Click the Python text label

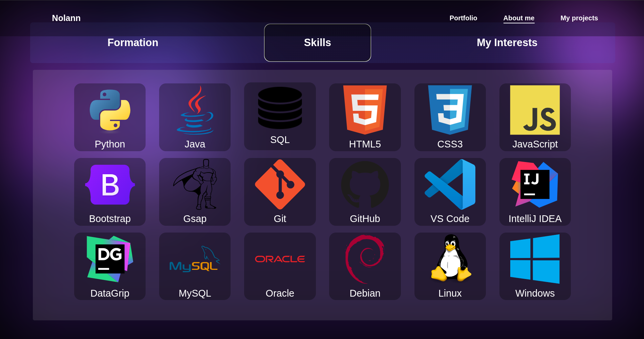(110, 144)
